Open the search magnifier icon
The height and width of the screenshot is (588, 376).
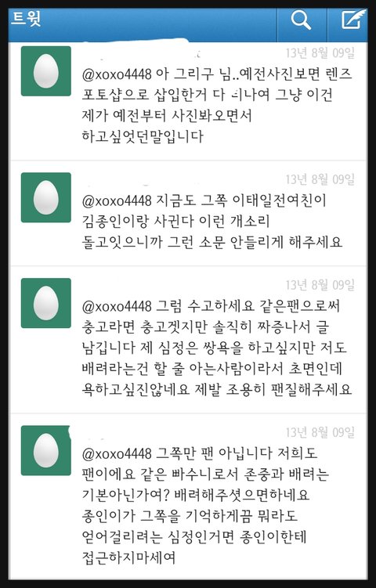pyautogui.click(x=302, y=20)
